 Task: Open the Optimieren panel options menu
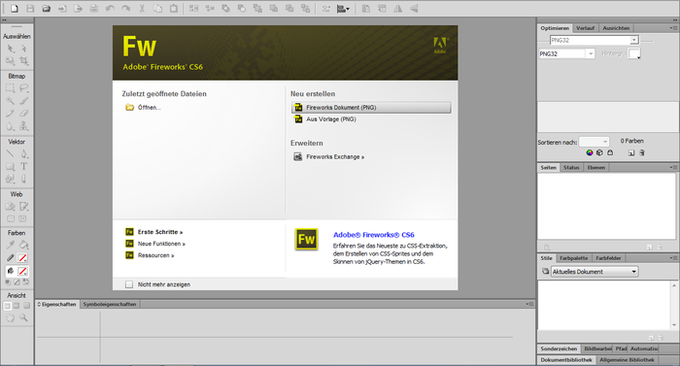[673, 28]
